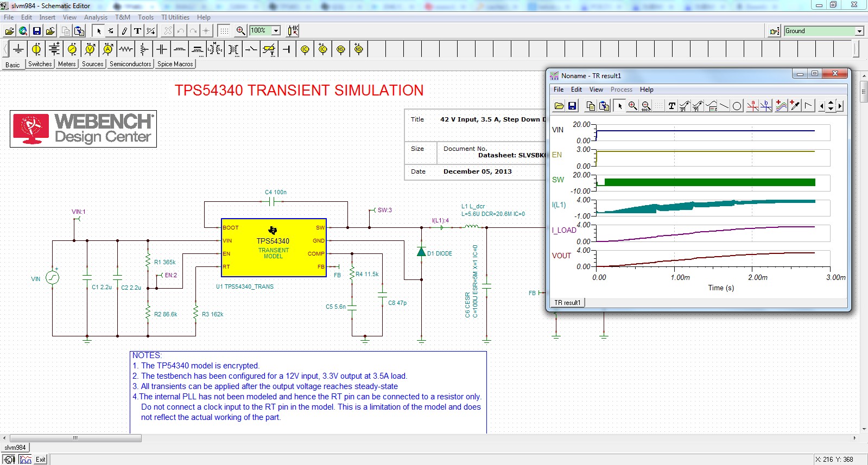Click the Save icon in the result window toolbar
The width and height of the screenshot is (868, 465).
click(x=572, y=106)
